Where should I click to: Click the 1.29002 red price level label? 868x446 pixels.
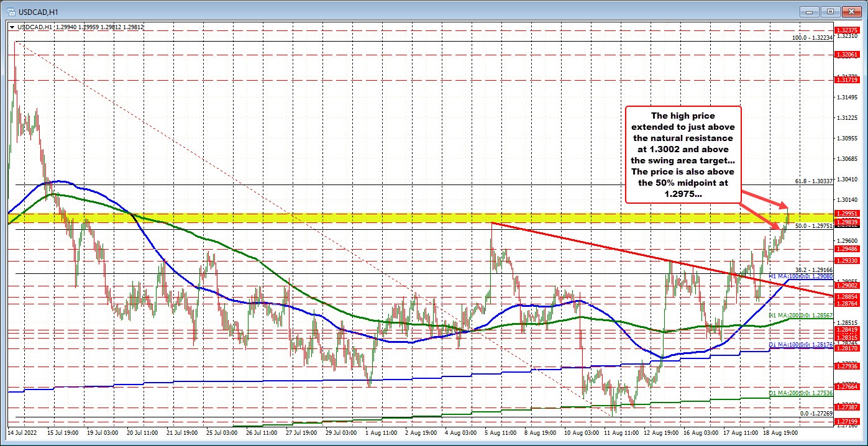point(846,286)
